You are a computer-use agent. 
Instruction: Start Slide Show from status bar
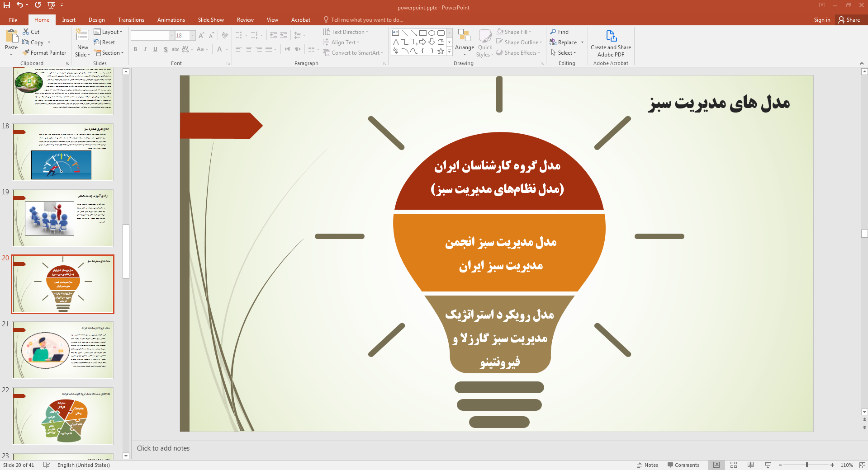[768, 465]
